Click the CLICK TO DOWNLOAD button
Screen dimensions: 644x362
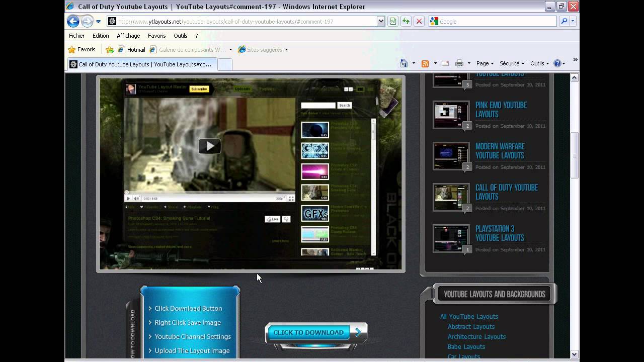click(x=316, y=332)
